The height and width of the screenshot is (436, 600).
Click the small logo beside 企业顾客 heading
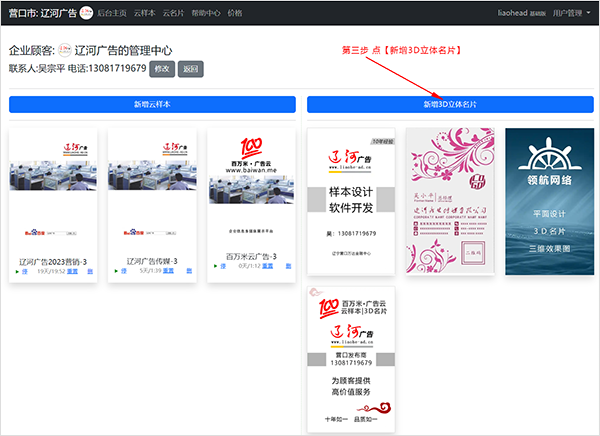click(x=65, y=50)
